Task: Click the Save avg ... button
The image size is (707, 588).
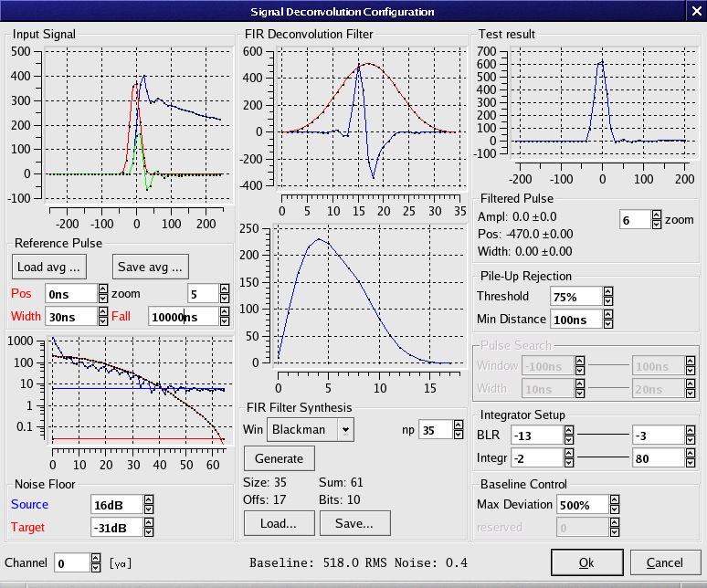Action: coord(151,267)
